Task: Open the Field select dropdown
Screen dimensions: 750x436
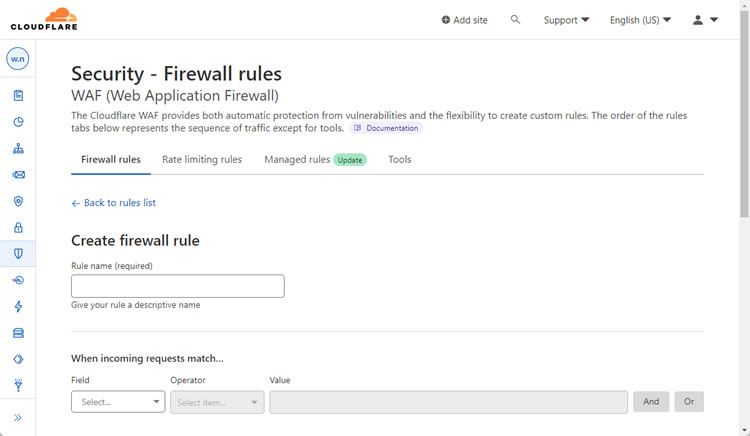Action: 118,402
